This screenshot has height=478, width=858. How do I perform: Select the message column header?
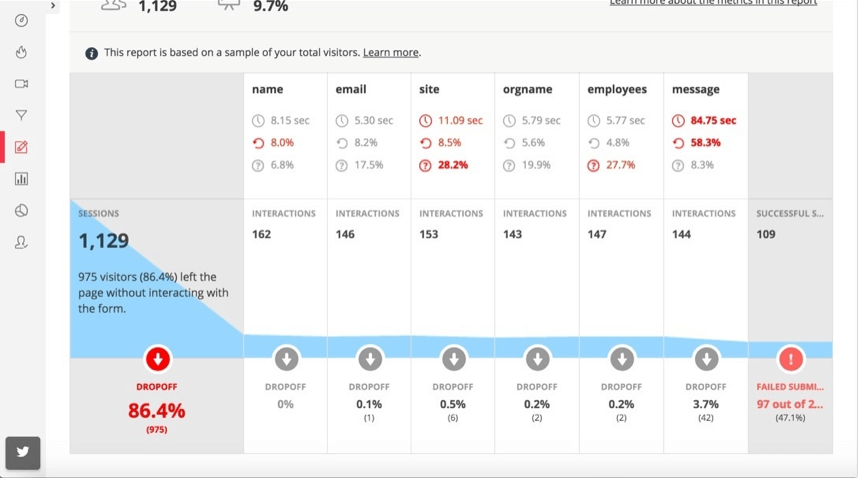click(x=695, y=90)
